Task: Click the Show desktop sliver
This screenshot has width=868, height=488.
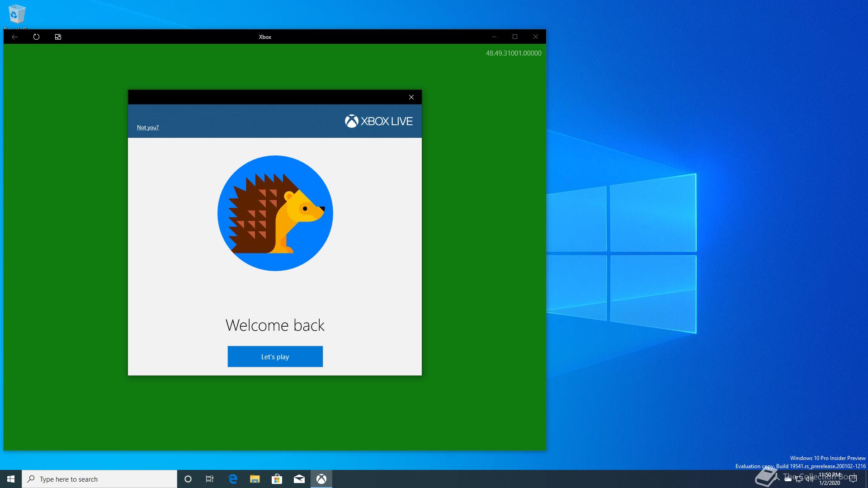Action: tap(867, 479)
